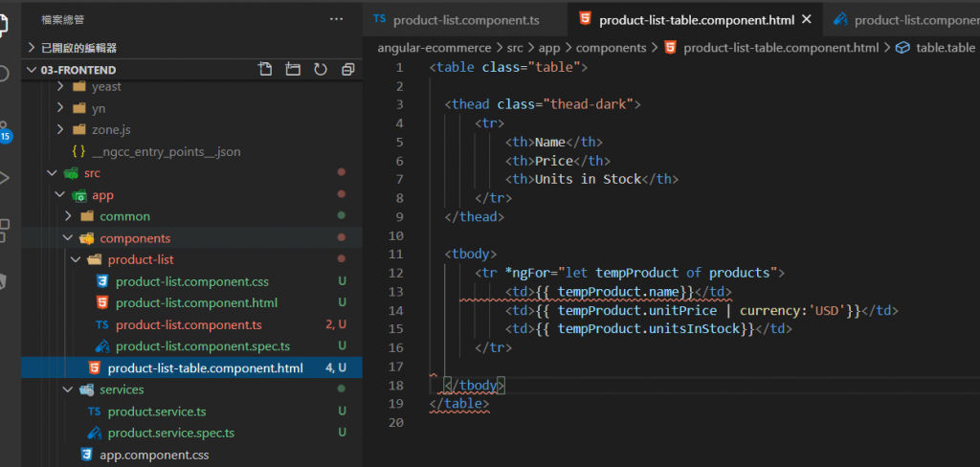Click the components breadcrumb
980x467 pixels.
click(x=611, y=47)
